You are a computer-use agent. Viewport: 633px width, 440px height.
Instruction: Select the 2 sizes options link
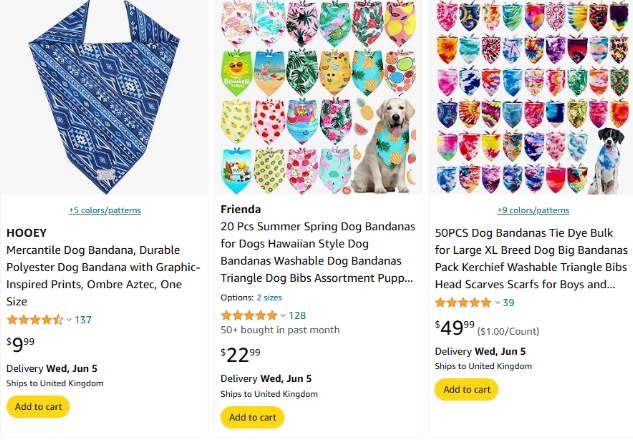[x=270, y=297]
